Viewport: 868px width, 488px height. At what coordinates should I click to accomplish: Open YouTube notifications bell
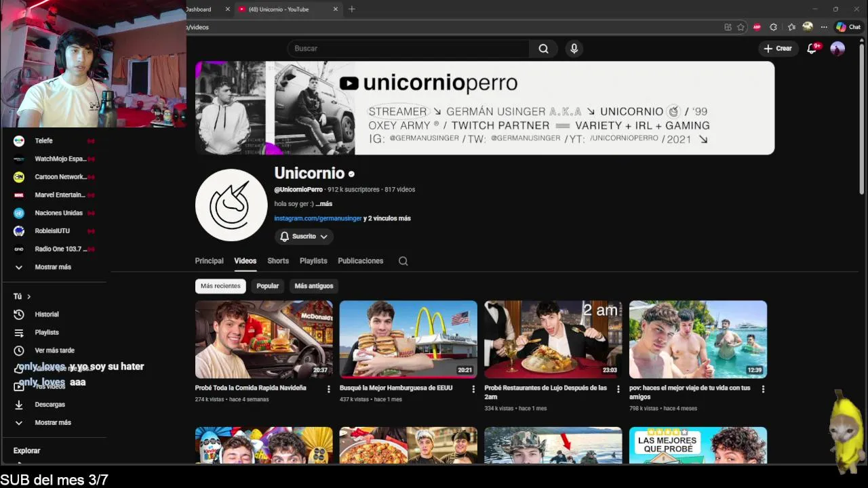pos(812,49)
